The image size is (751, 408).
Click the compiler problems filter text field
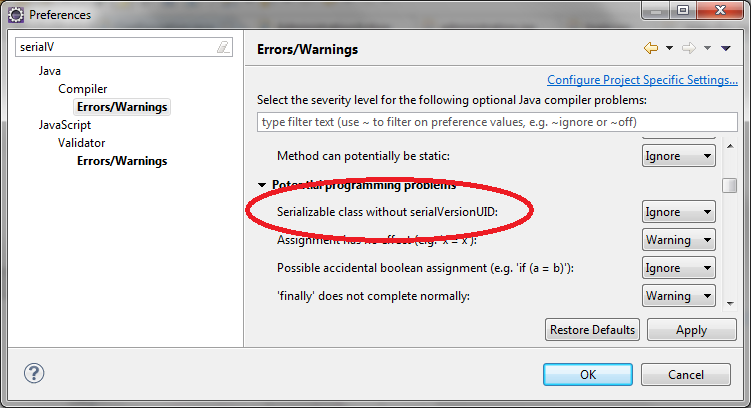click(490, 122)
